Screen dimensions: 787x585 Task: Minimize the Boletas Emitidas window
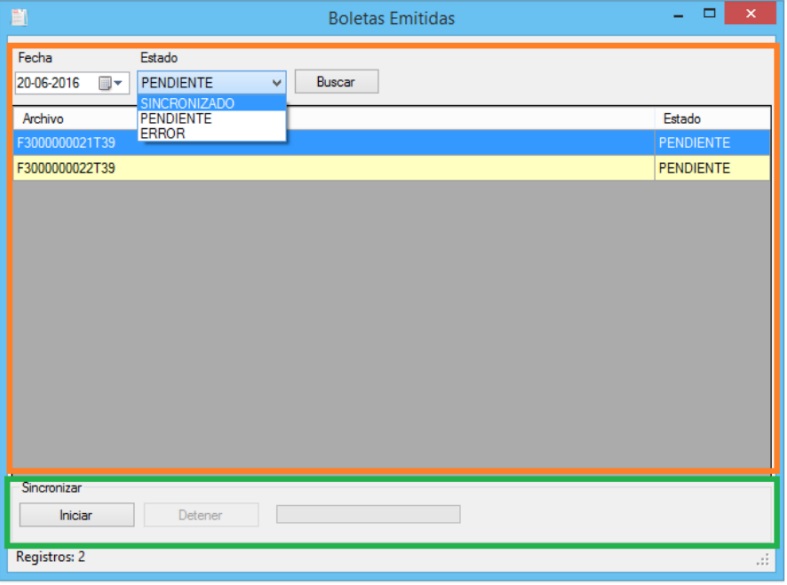point(678,15)
